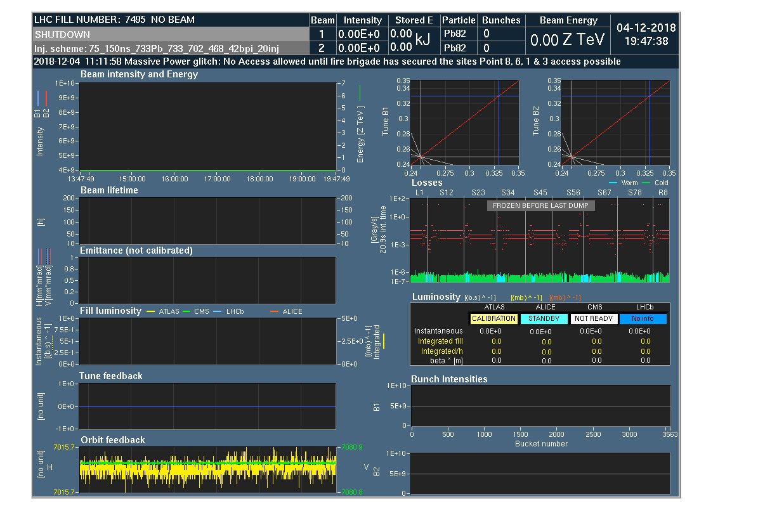
Task: Click the 'FROZEN BEFORE LAST DUMP' label
Action: click(540, 206)
